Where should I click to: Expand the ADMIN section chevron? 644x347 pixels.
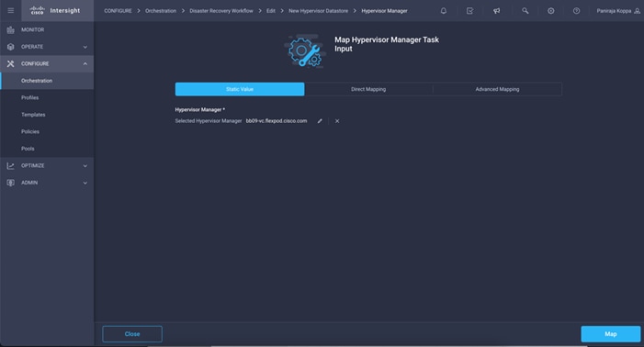point(85,183)
